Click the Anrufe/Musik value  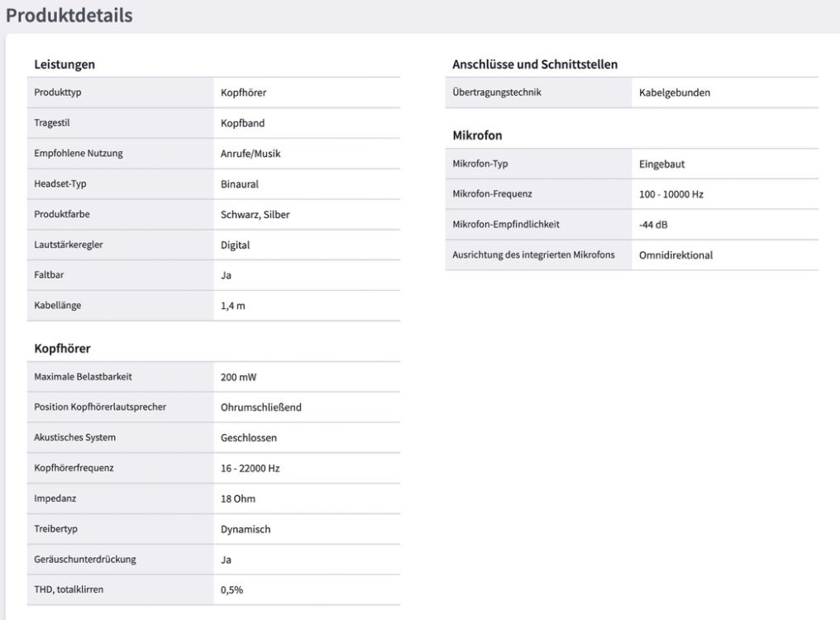pos(251,154)
